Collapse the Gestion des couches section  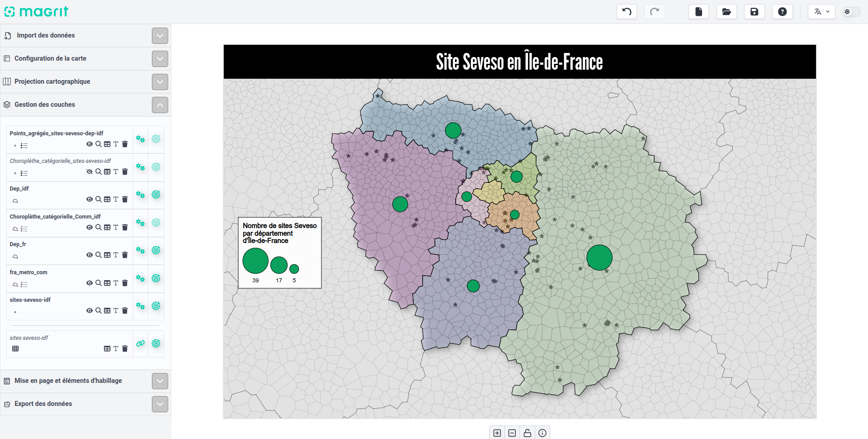pos(160,105)
